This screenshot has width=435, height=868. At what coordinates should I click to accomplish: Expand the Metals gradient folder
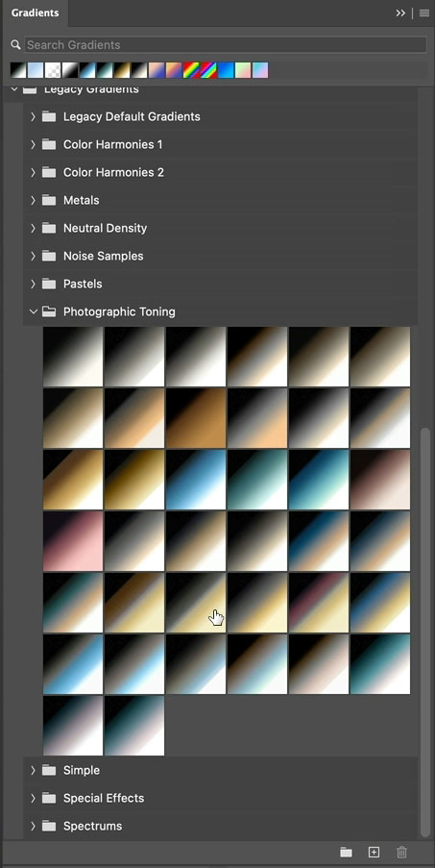tap(34, 200)
